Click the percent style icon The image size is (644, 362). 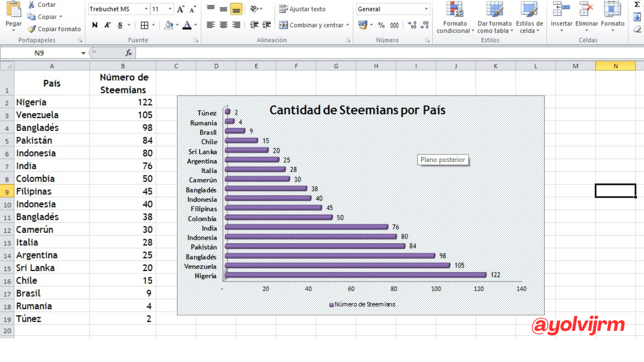point(381,25)
